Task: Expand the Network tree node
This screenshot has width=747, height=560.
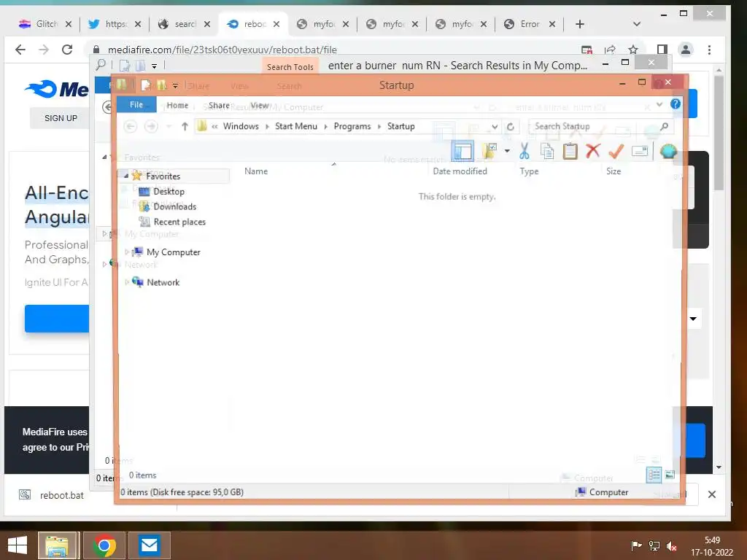Action: pos(126,282)
